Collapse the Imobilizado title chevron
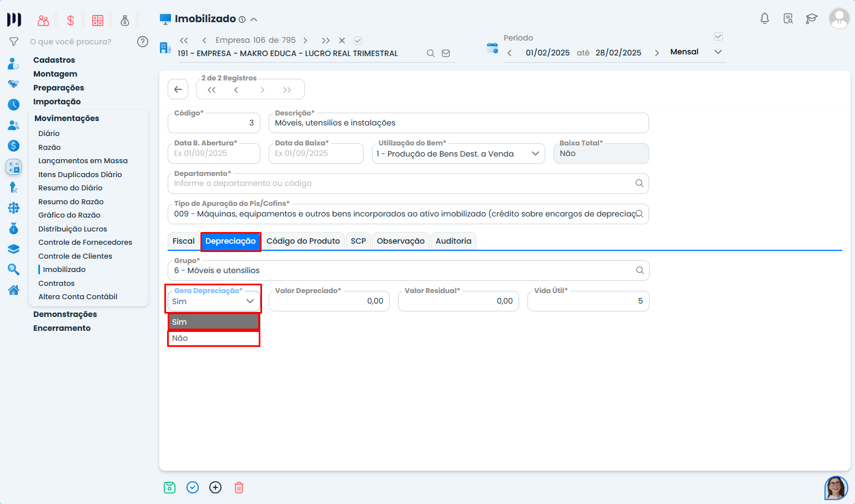The width and height of the screenshot is (855, 504). 254,19
